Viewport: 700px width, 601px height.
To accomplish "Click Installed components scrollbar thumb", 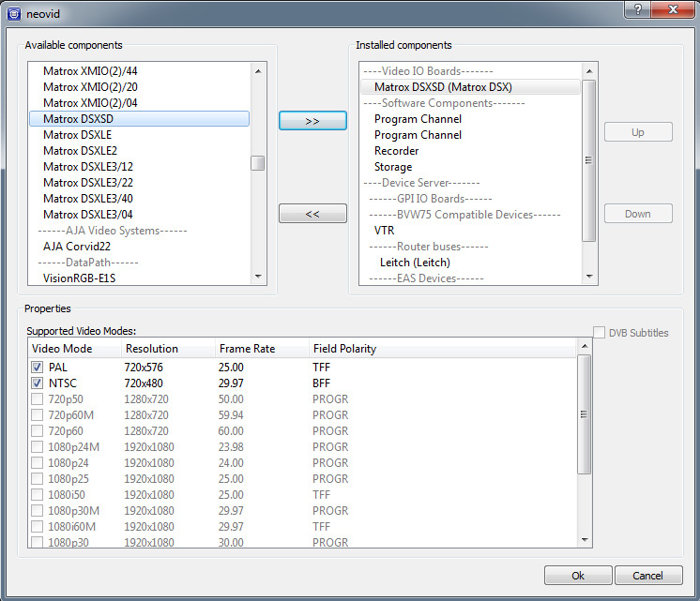I will point(589,160).
